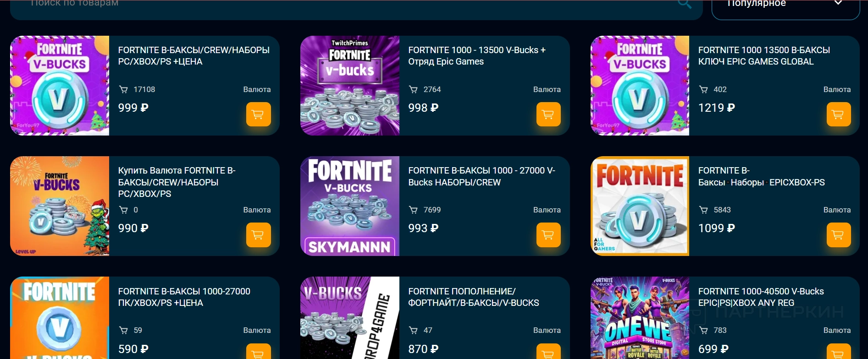Select the Grinch V-Bucks product thumbnail
868x359 pixels.
coord(60,206)
